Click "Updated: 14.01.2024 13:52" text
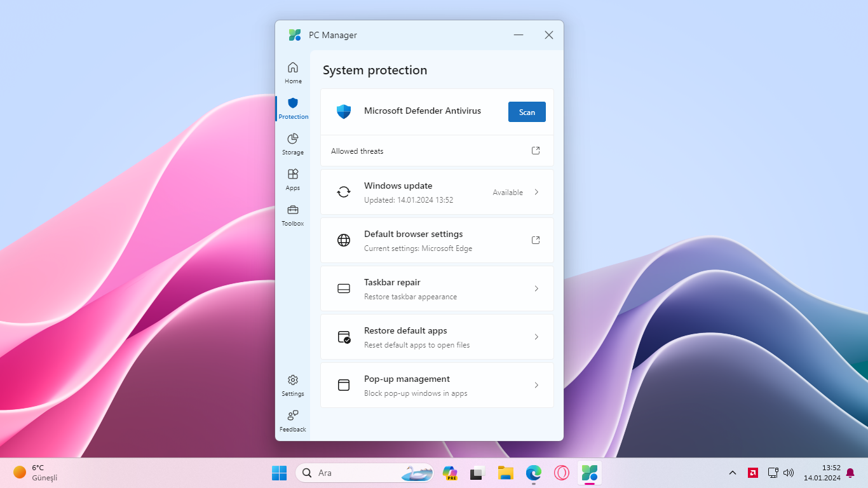The width and height of the screenshot is (868, 488). point(409,200)
